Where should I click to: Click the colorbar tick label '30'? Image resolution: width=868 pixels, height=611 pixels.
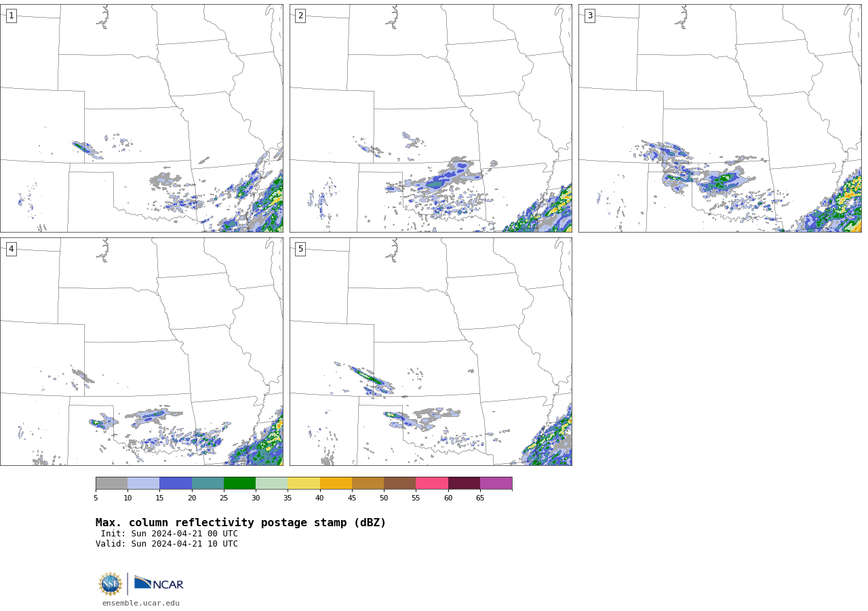(x=256, y=498)
